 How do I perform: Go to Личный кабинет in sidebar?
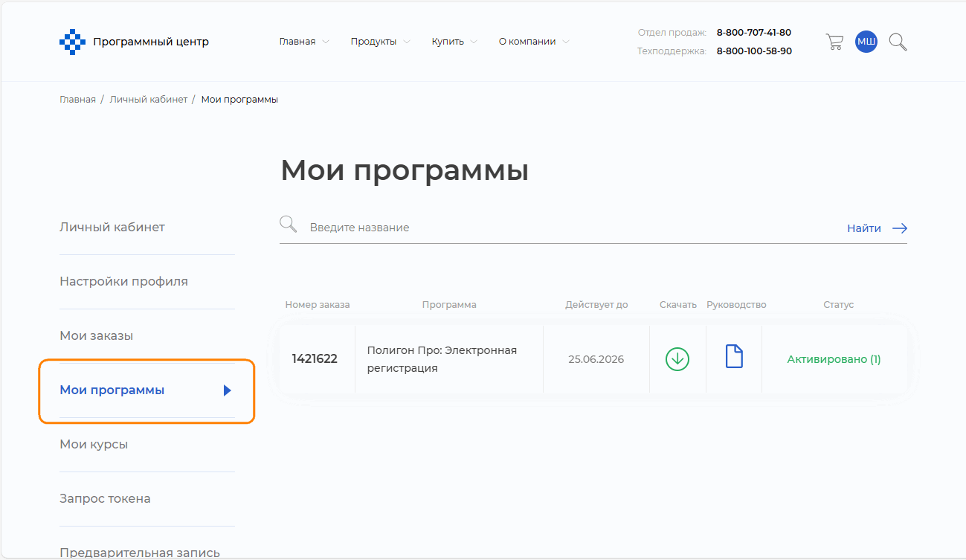(x=112, y=227)
